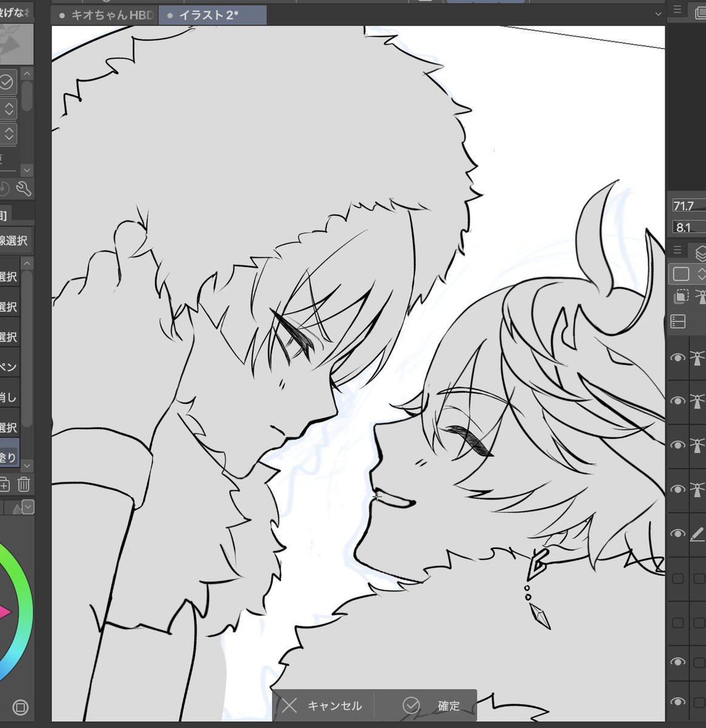The height and width of the screenshot is (728, 706).
Task: Click the mountain-shaped color panel tab icon
Action: click(x=17, y=508)
